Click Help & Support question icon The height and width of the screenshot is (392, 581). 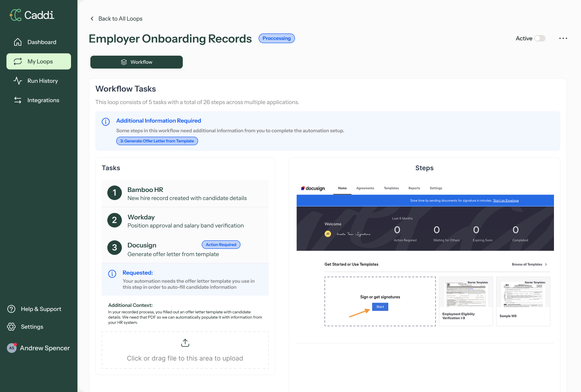(x=11, y=309)
